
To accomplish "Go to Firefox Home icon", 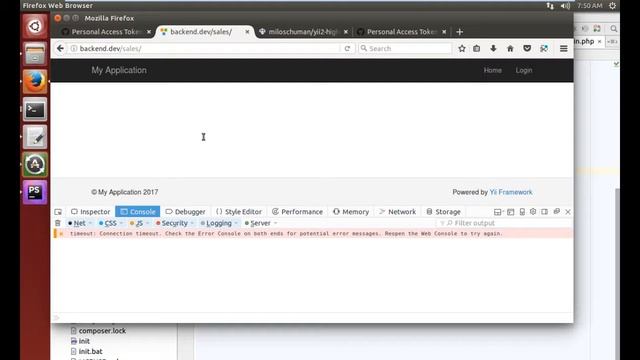I will (510, 48).
